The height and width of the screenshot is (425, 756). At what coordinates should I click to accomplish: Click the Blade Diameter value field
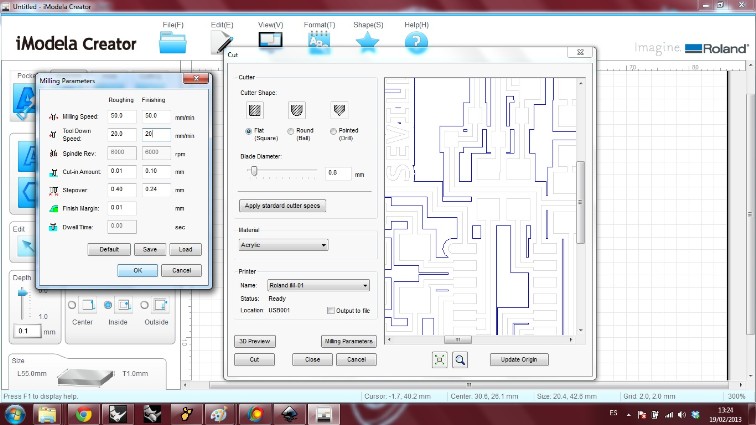pos(338,173)
